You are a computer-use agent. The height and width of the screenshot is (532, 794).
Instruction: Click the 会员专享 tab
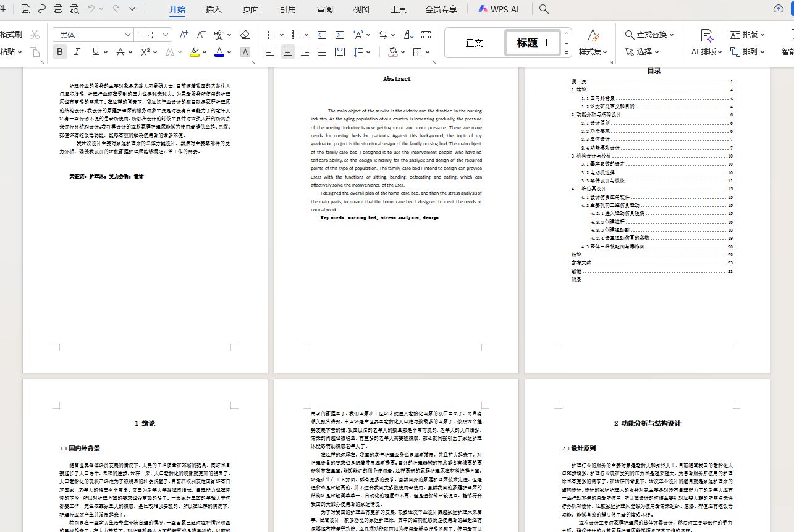(x=441, y=9)
